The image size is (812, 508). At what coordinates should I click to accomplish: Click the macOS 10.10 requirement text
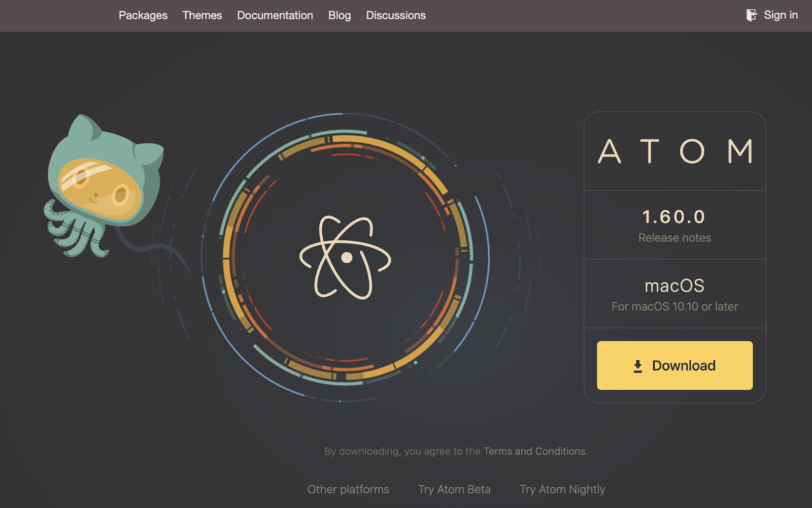coord(674,306)
